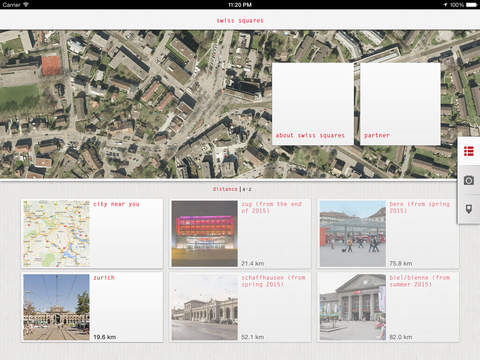The width and height of the screenshot is (480, 360).
Task: Select the map pin icon in side panel
Action: (x=469, y=209)
